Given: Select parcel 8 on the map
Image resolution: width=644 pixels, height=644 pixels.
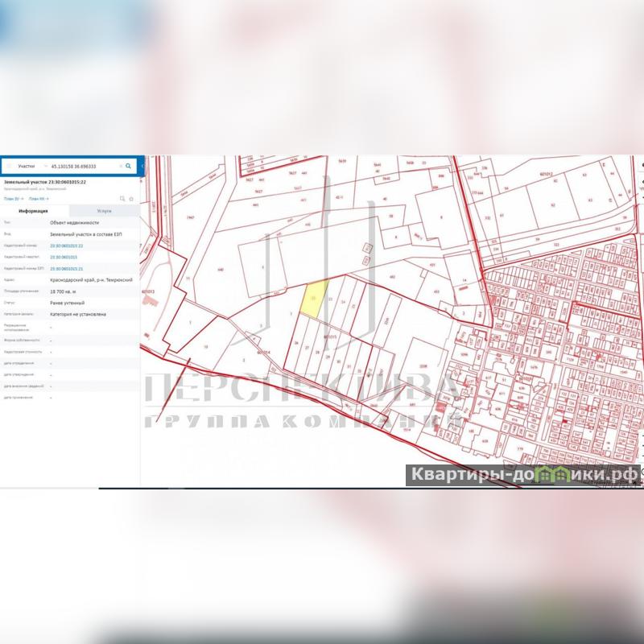Looking at the screenshot, I should click(440, 217).
